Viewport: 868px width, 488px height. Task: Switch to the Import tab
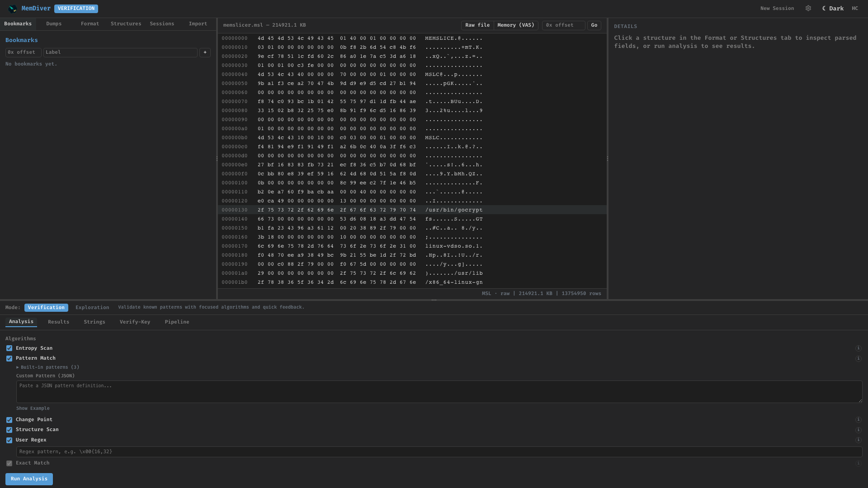tap(198, 24)
